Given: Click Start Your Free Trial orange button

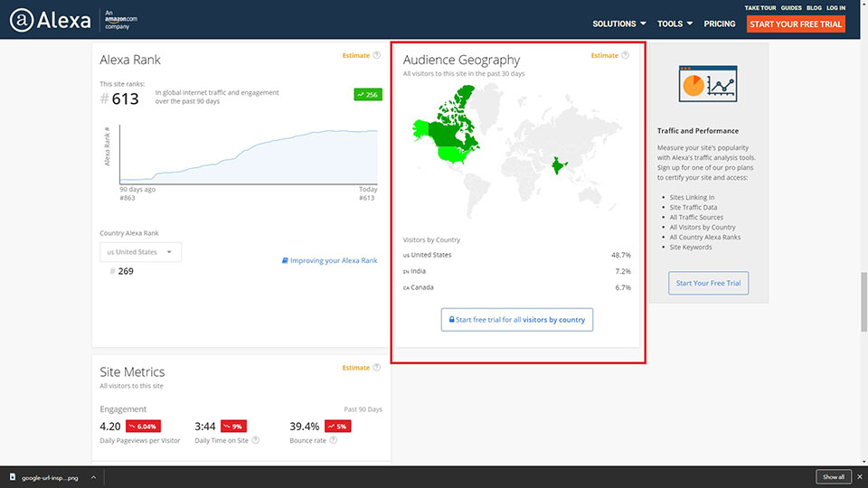Looking at the screenshot, I should coord(796,23).
